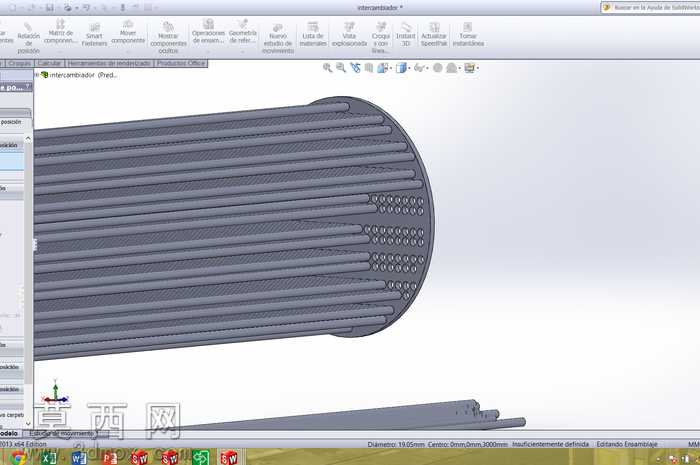Expand Display style dropdown arrow
Viewport: 700px width, 465px height.
point(409,68)
